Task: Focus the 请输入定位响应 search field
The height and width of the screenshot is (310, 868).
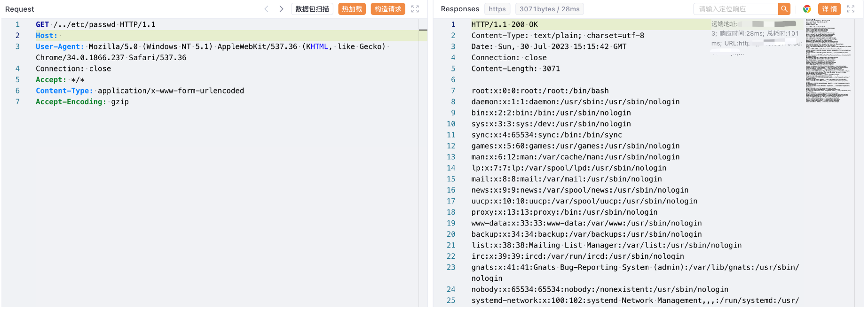Action: [x=735, y=9]
